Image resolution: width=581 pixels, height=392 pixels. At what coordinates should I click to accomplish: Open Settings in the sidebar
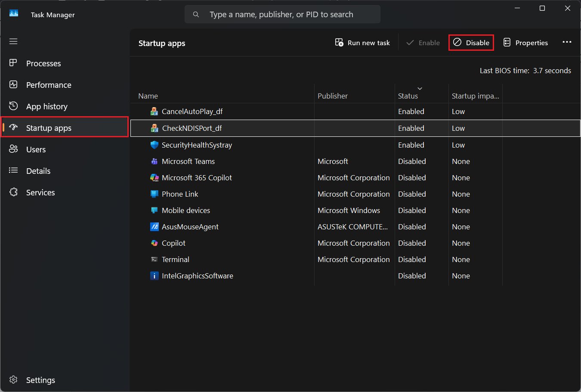(40, 380)
